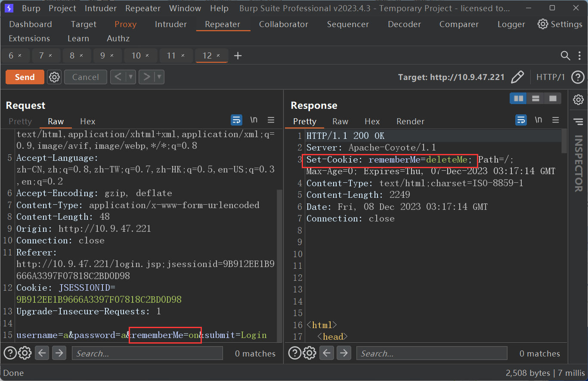The width and height of the screenshot is (588, 381).
Task: Open the Project menu
Action: point(63,8)
